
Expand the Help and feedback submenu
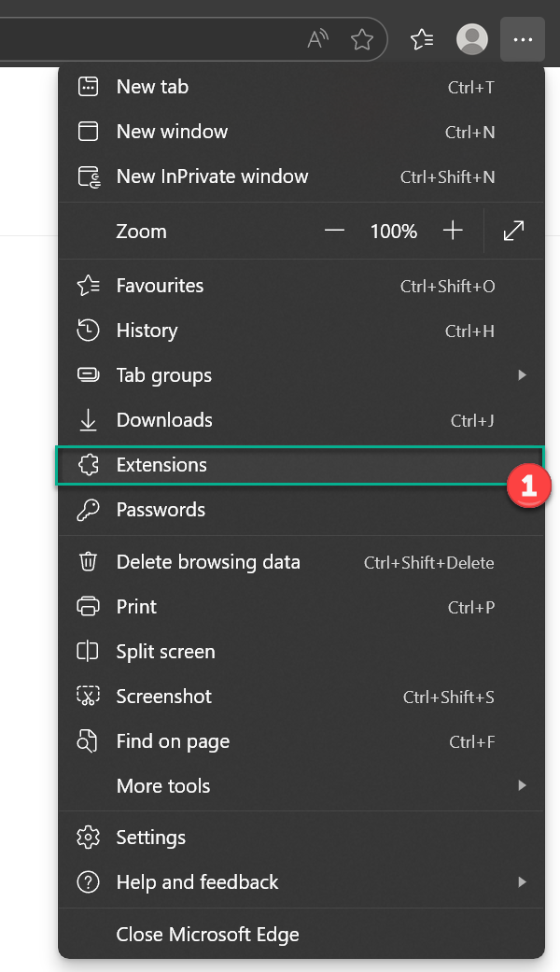[x=524, y=881]
